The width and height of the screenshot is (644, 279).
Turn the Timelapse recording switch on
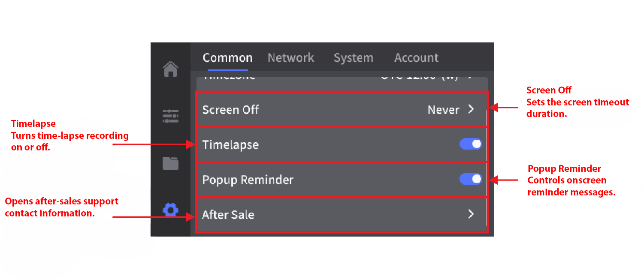click(x=470, y=144)
